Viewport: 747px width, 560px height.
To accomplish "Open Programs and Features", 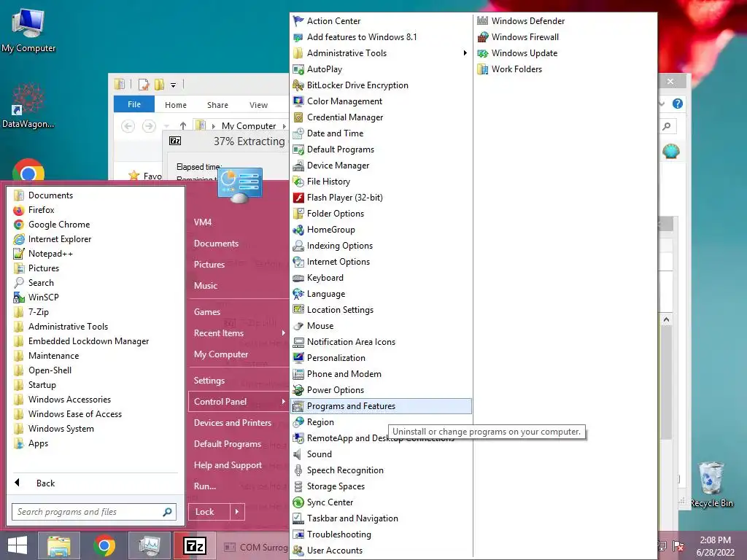I will click(x=381, y=406).
